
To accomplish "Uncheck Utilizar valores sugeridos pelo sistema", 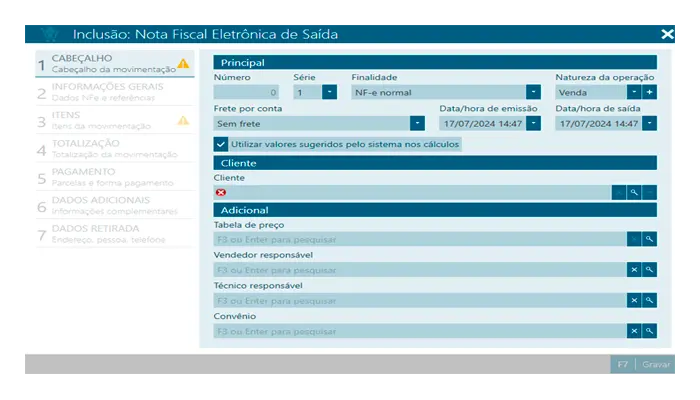I will click(221, 144).
